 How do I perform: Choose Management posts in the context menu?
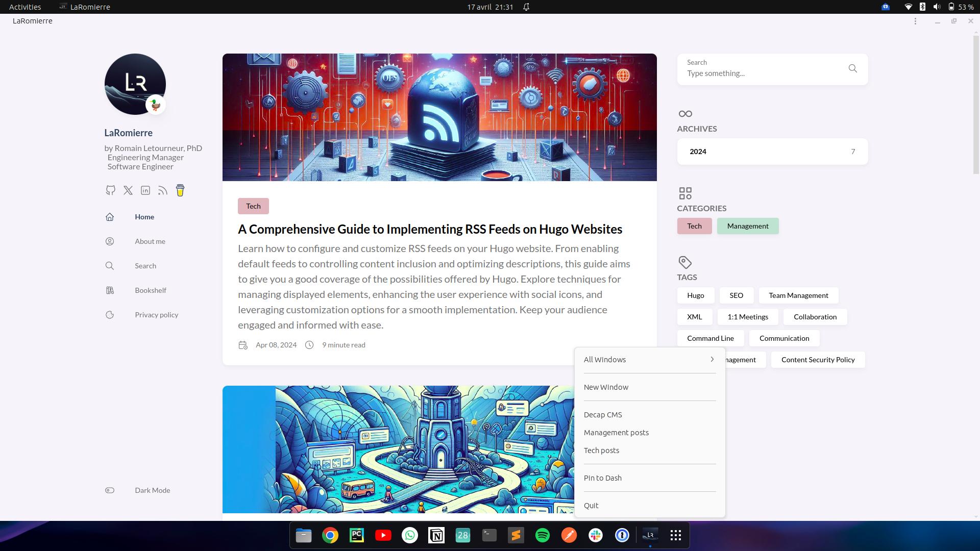(649, 433)
